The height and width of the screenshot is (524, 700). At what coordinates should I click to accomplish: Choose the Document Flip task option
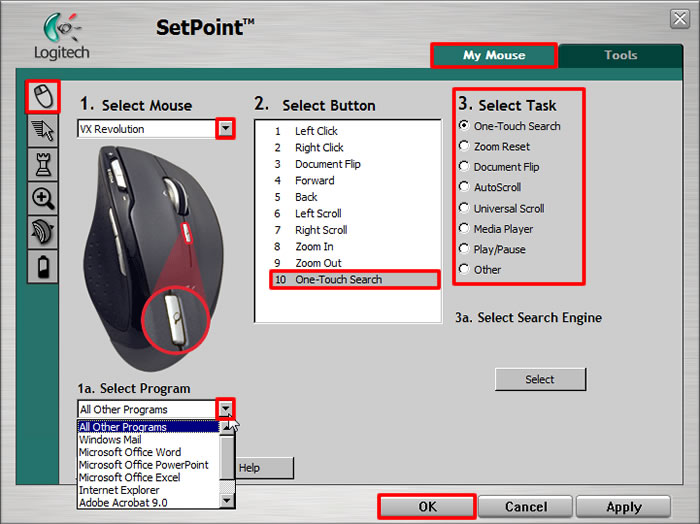click(464, 166)
